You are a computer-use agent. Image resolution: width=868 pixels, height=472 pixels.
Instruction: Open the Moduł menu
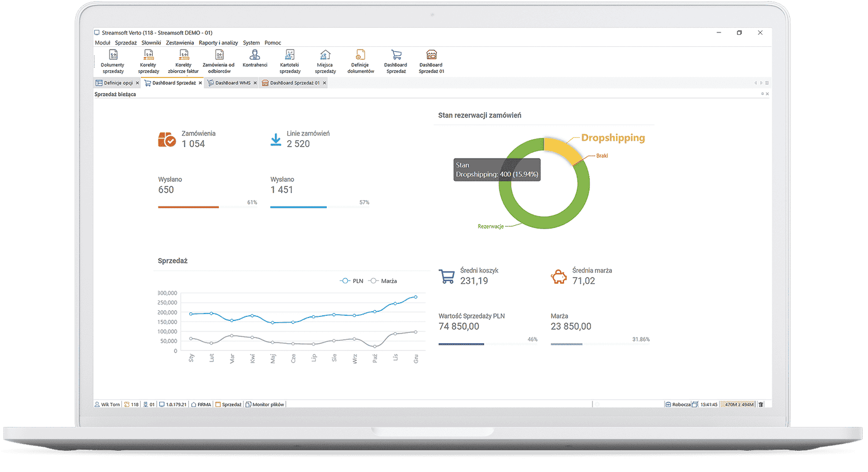pos(103,43)
